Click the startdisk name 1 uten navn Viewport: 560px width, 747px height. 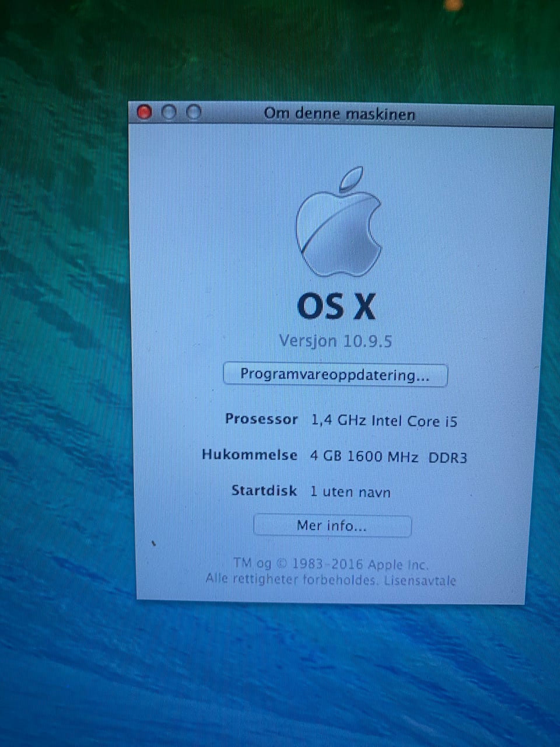350,492
